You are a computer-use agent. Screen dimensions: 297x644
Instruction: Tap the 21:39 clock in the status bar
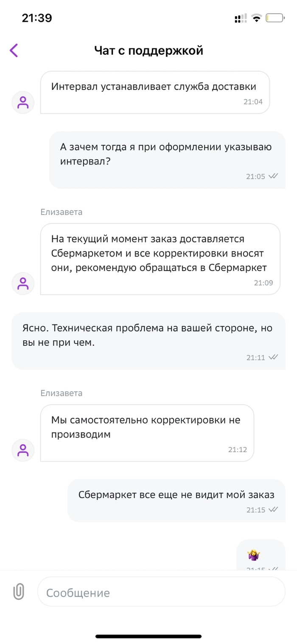click(37, 18)
